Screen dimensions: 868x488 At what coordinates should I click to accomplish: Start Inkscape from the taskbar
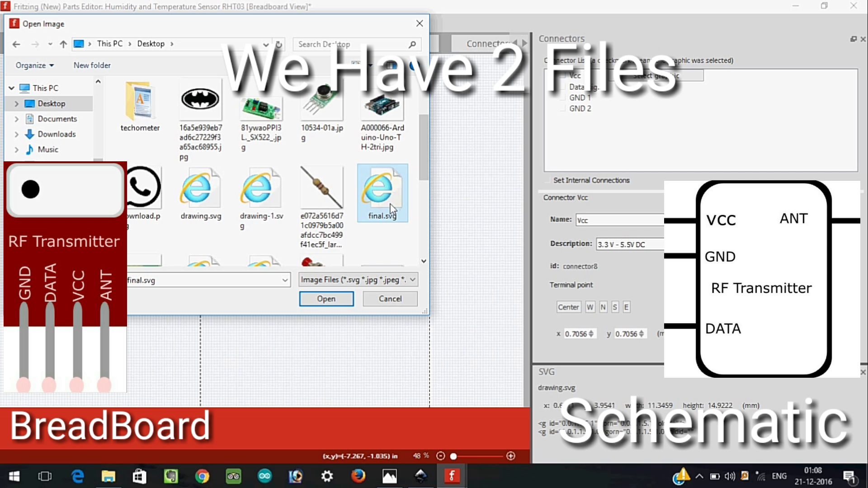[x=420, y=476]
